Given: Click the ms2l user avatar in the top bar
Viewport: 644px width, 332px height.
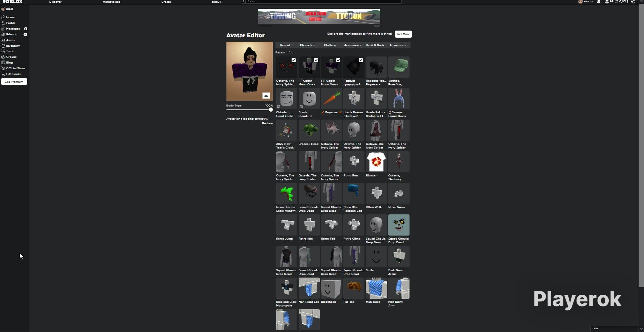Looking at the screenshot, I should [580, 2].
